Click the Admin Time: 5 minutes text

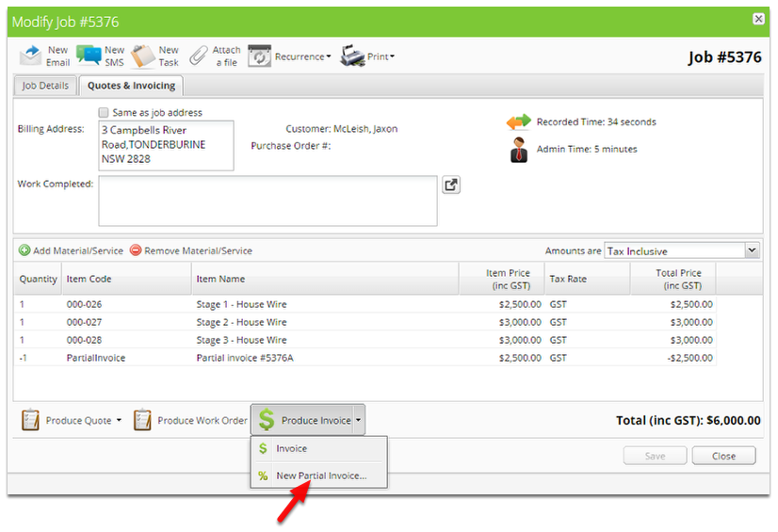click(x=587, y=149)
